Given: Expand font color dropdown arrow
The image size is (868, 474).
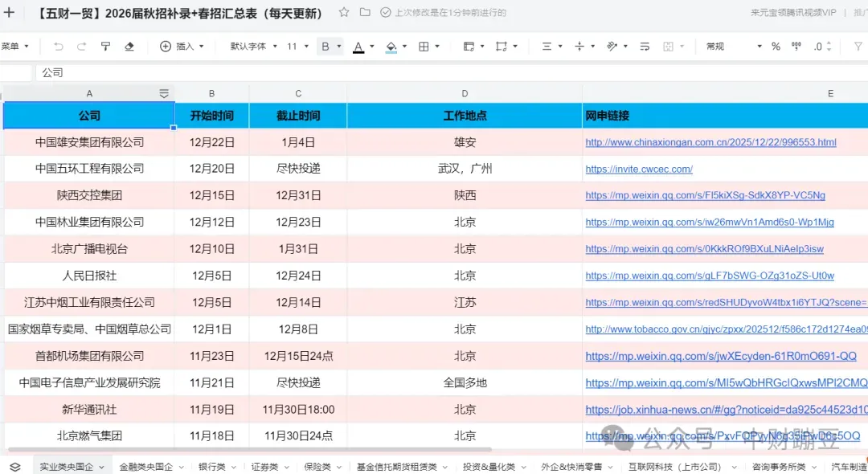Looking at the screenshot, I should click(371, 47).
